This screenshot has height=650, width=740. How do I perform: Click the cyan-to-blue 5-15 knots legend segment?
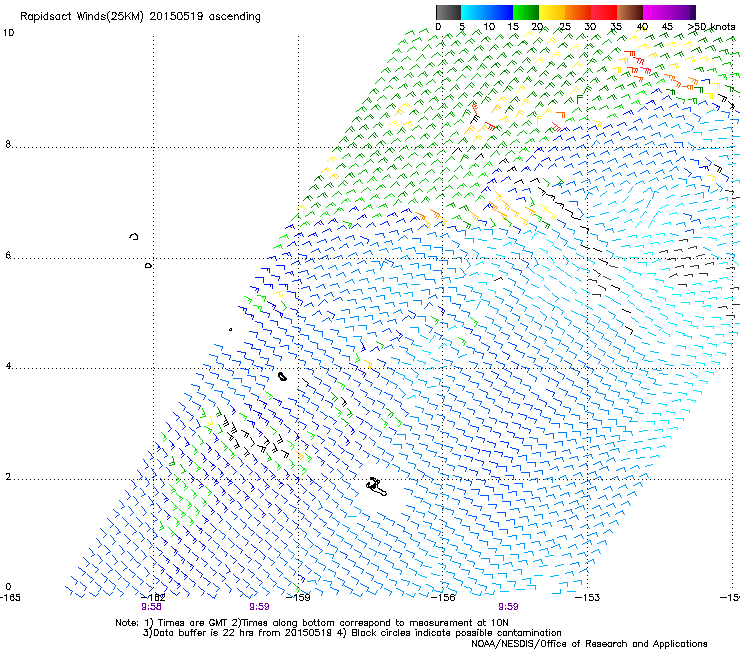(487, 12)
